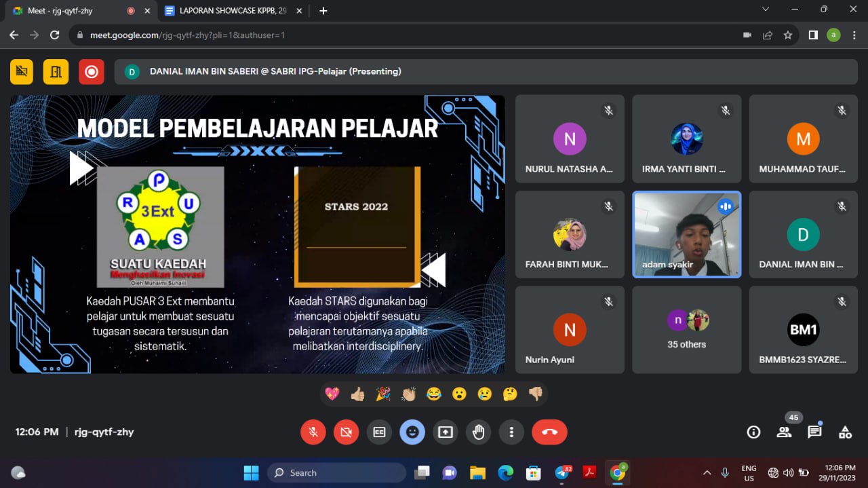Screen dimensions: 868x488
Task: Open the chat with everyone panel
Action: tap(814, 432)
